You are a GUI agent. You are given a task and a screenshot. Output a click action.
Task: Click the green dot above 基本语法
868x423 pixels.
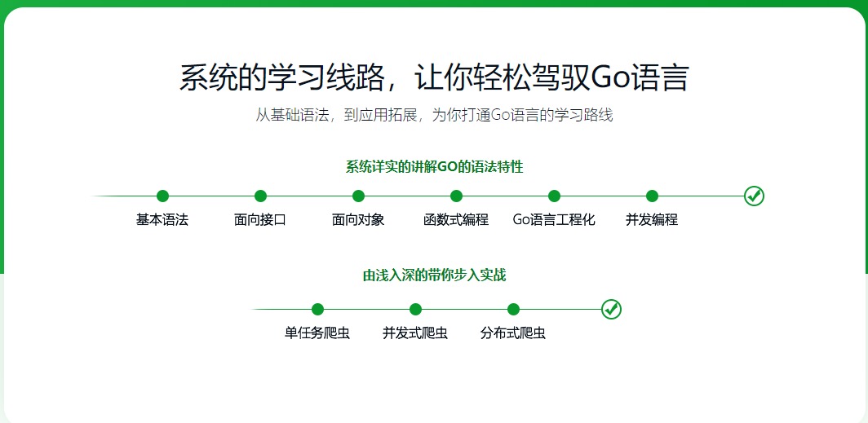[x=162, y=196]
